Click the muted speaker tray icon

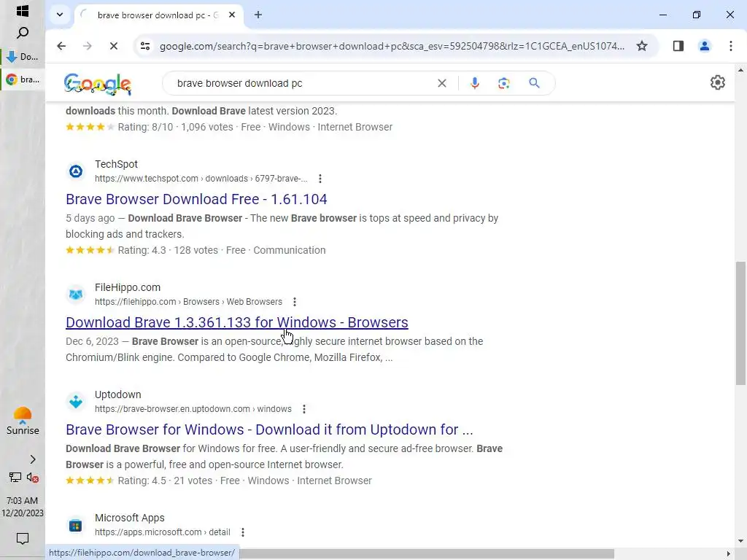[x=32, y=477]
